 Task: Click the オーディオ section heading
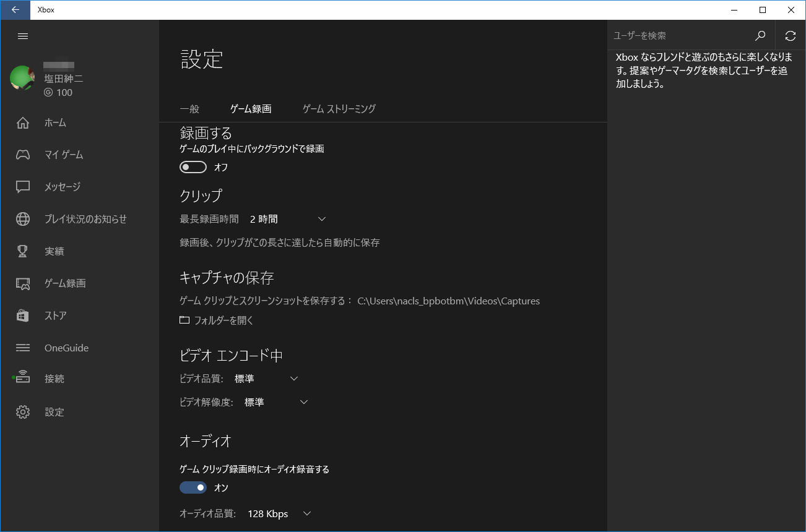pyautogui.click(x=206, y=441)
